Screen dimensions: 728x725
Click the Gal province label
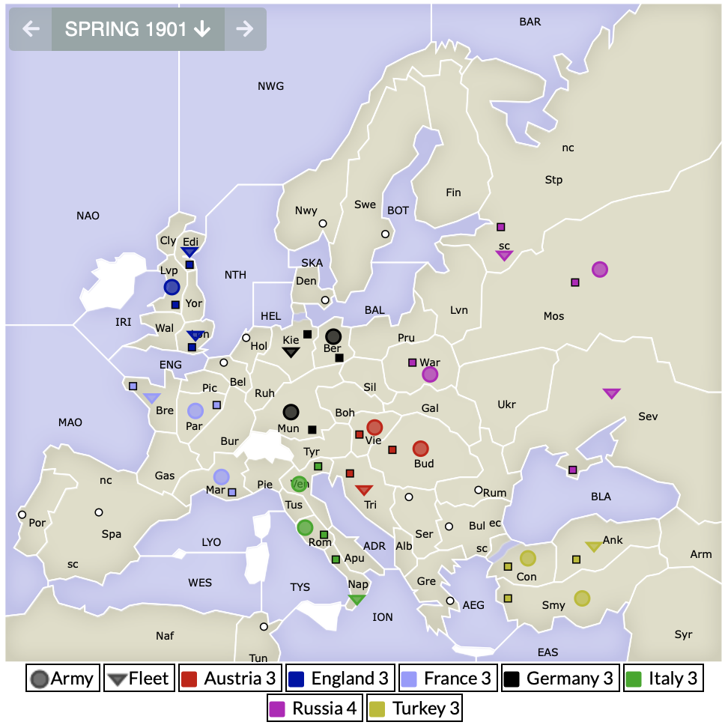click(x=430, y=408)
